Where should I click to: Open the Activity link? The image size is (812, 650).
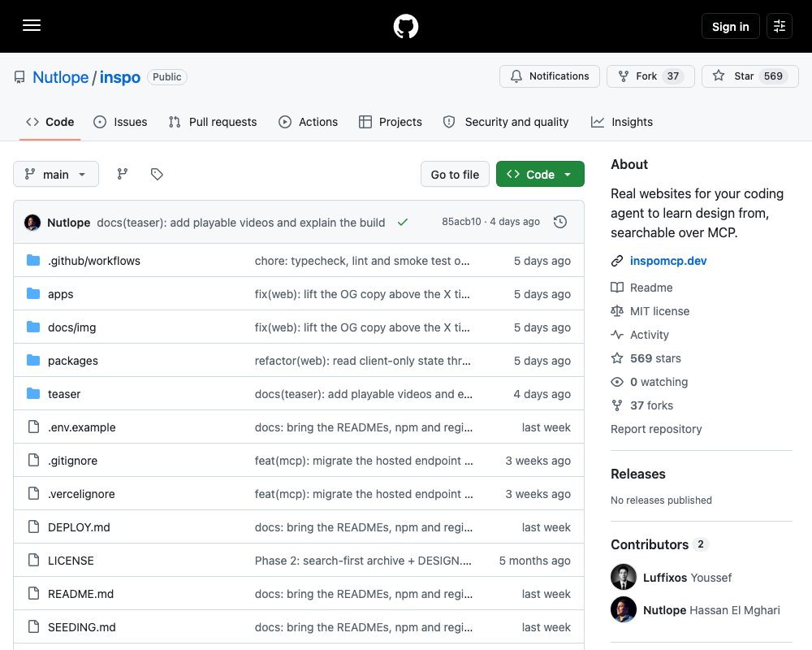click(x=640, y=334)
